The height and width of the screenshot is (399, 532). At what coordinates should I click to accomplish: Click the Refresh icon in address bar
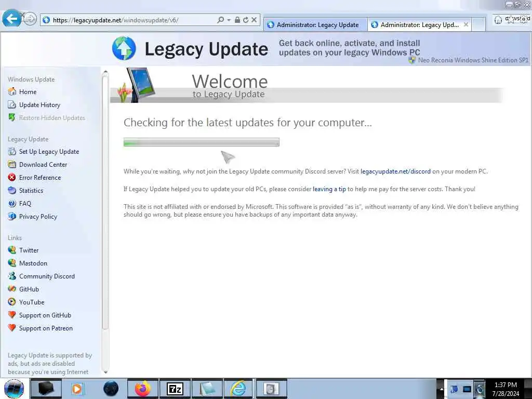click(x=246, y=20)
